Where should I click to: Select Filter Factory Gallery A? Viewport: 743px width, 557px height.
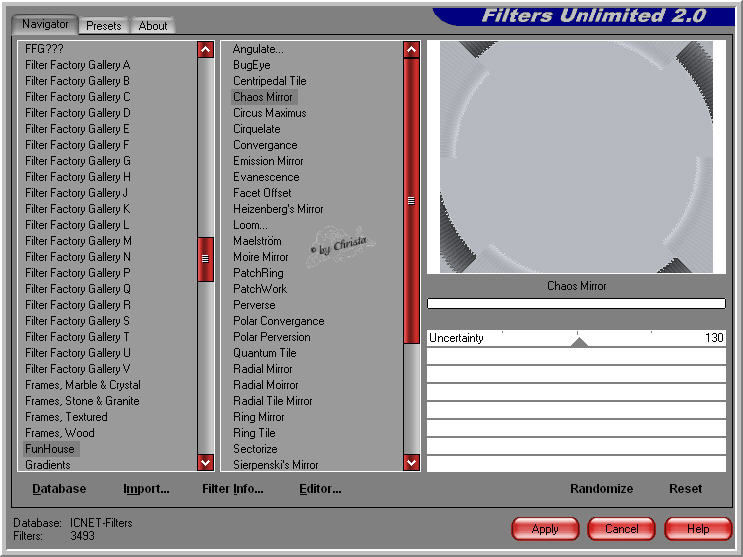[78, 65]
